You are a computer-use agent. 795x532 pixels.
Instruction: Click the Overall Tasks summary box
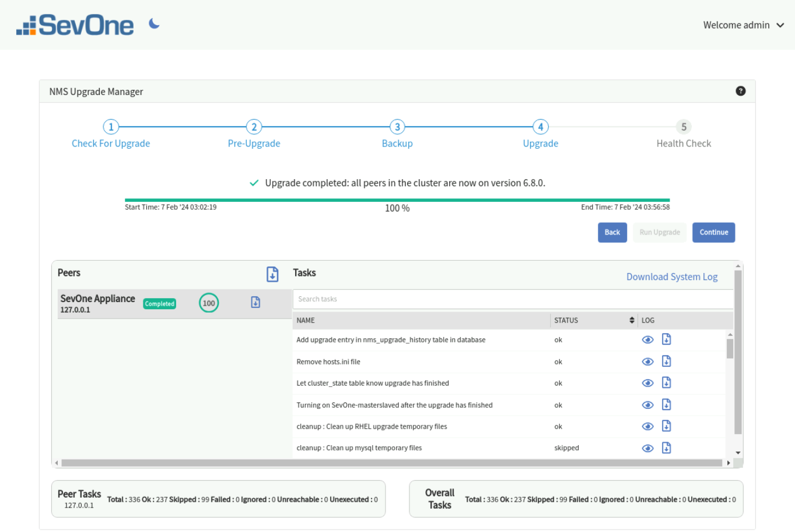coord(576,499)
